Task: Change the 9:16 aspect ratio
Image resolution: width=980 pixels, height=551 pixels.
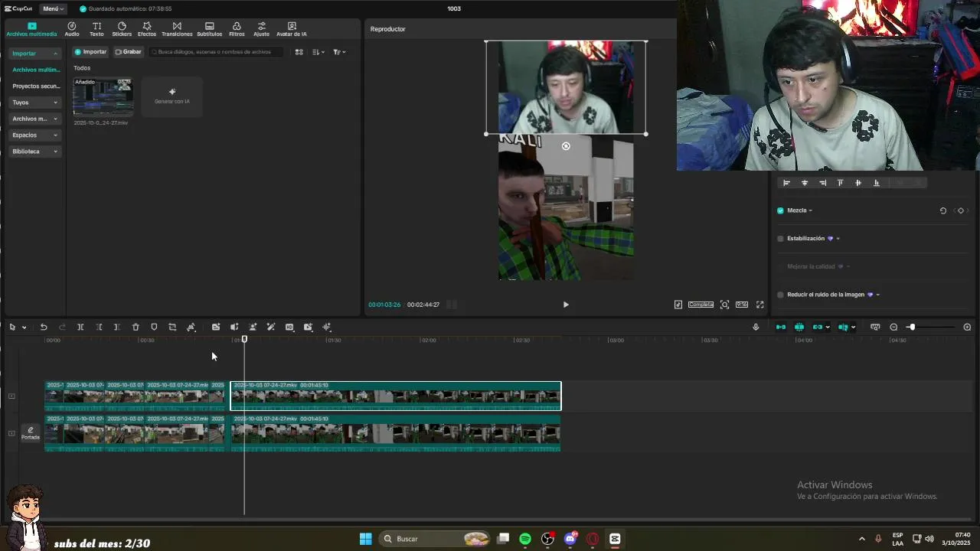Action: tap(742, 305)
